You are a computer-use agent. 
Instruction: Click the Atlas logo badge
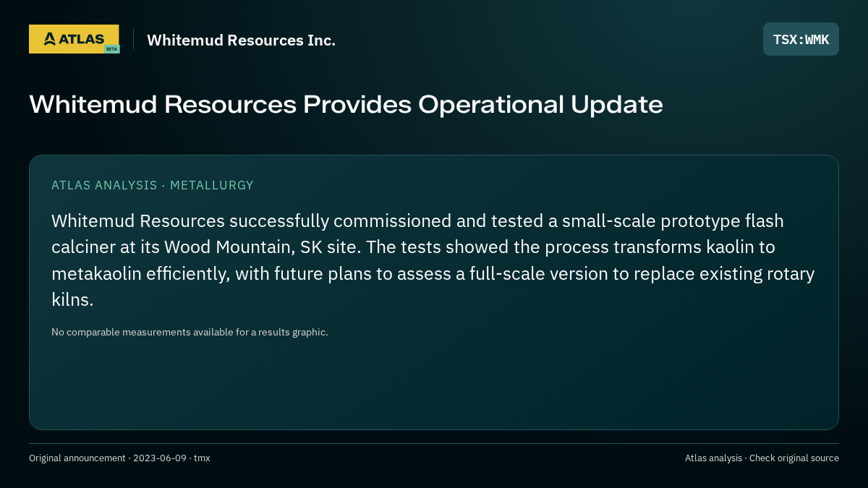74,39
